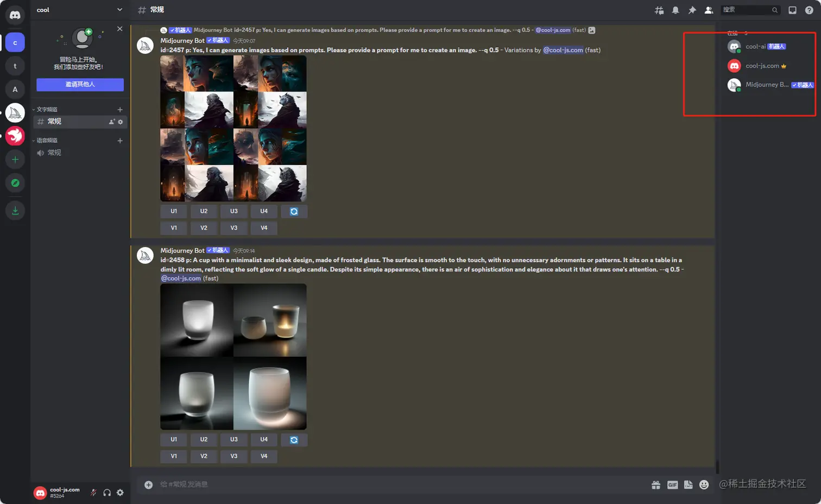Open the emoji picker icon
The width and height of the screenshot is (821, 504).
704,484
